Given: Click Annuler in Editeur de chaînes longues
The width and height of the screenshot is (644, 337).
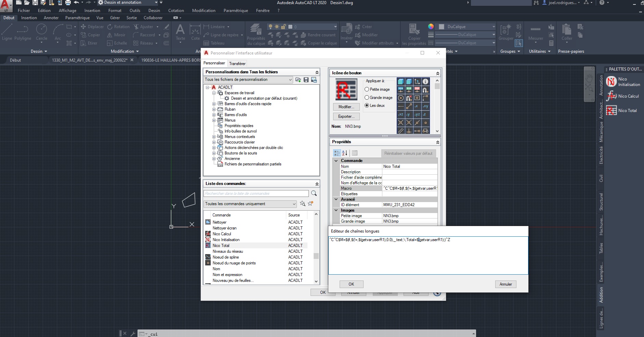Looking at the screenshot, I should coord(505,284).
